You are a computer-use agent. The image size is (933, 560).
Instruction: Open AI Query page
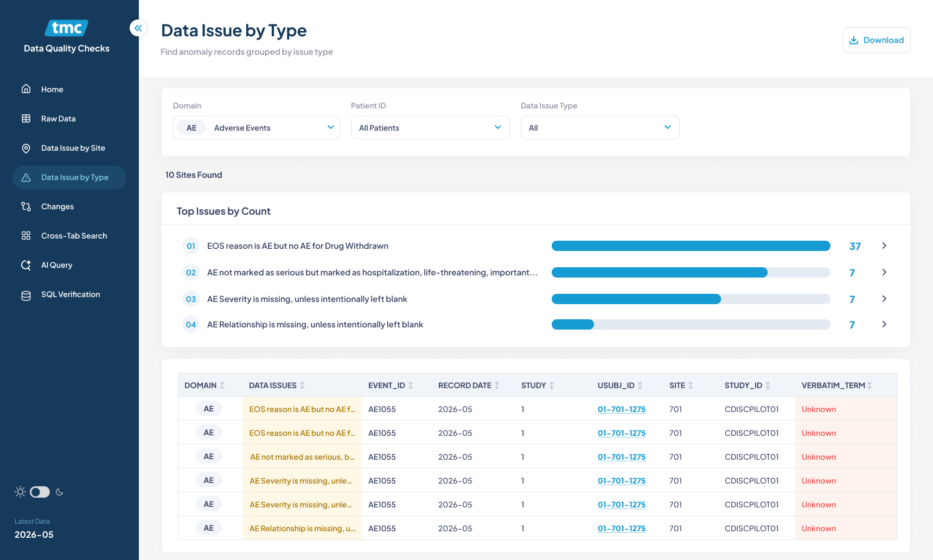[x=69, y=265]
